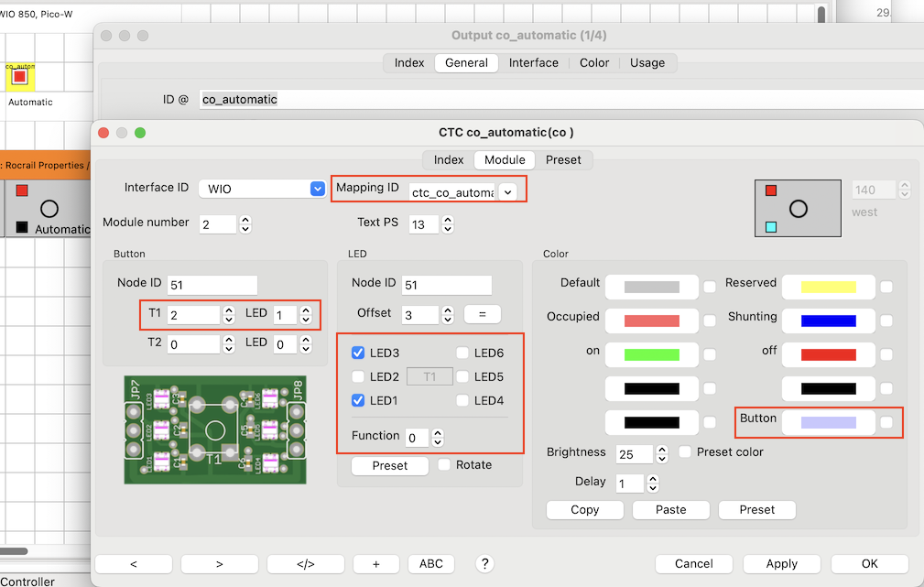Disable the LED3 checkbox
The height and width of the screenshot is (587, 924).
tap(359, 353)
